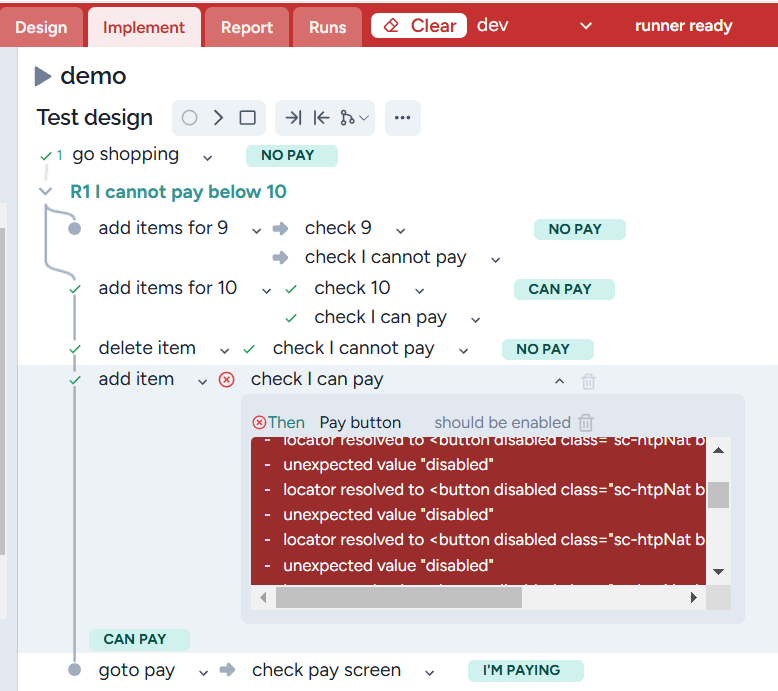Switch to the Report tab
This screenshot has height=691, width=778.
pos(247,27)
